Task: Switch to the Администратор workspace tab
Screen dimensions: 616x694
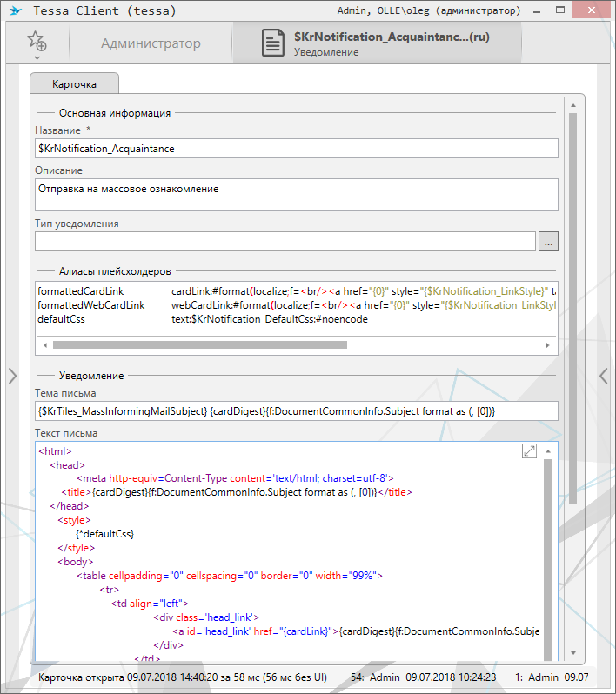Action: point(151,43)
